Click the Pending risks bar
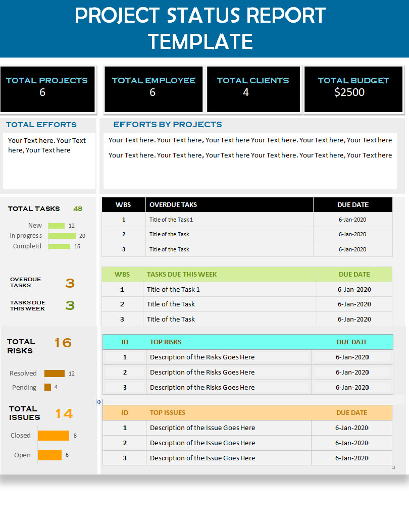 [47, 388]
